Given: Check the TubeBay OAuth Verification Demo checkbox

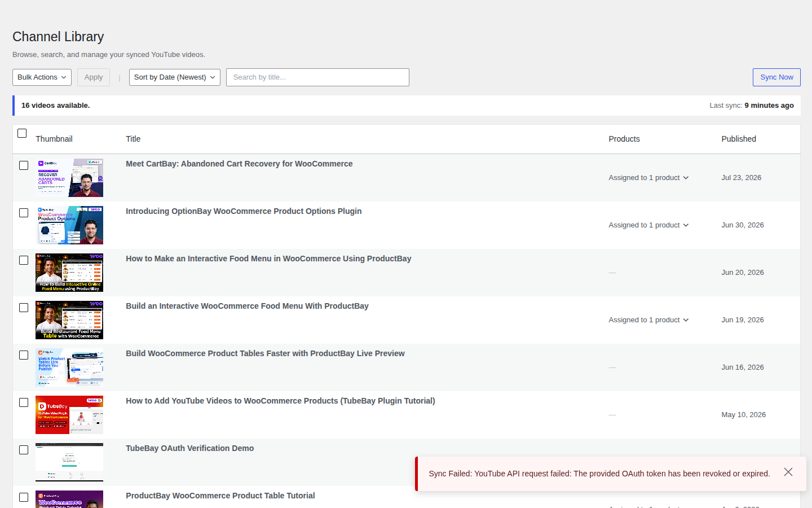Looking at the screenshot, I should click(24, 450).
